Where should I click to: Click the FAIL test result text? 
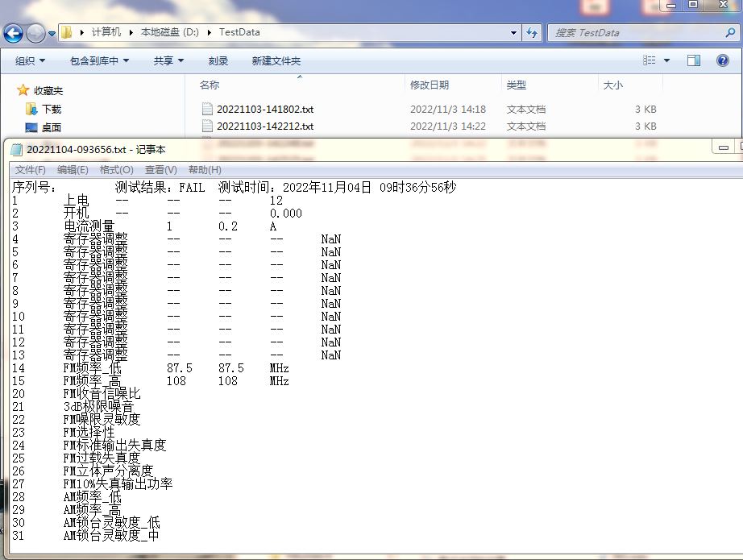tap(192, 188)
